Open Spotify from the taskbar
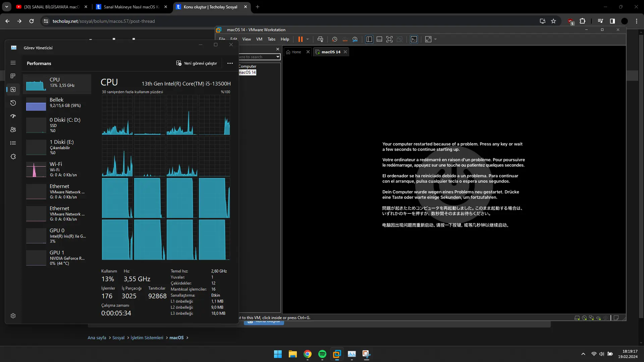The image size is (644, 362). 322,354
